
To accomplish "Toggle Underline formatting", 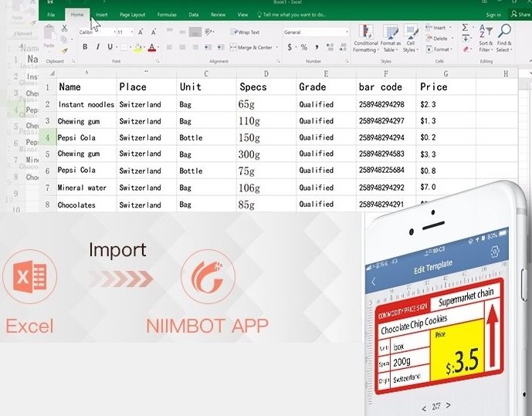I will click(110, 47).
